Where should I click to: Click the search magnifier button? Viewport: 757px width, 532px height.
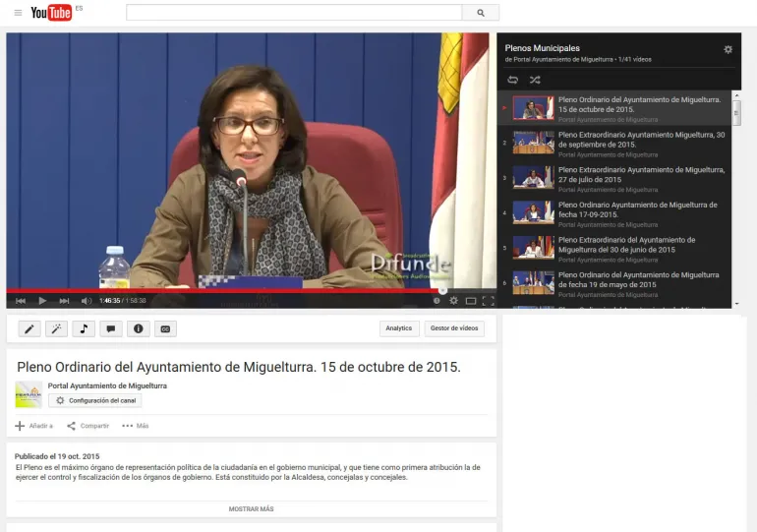pos(481,13)
